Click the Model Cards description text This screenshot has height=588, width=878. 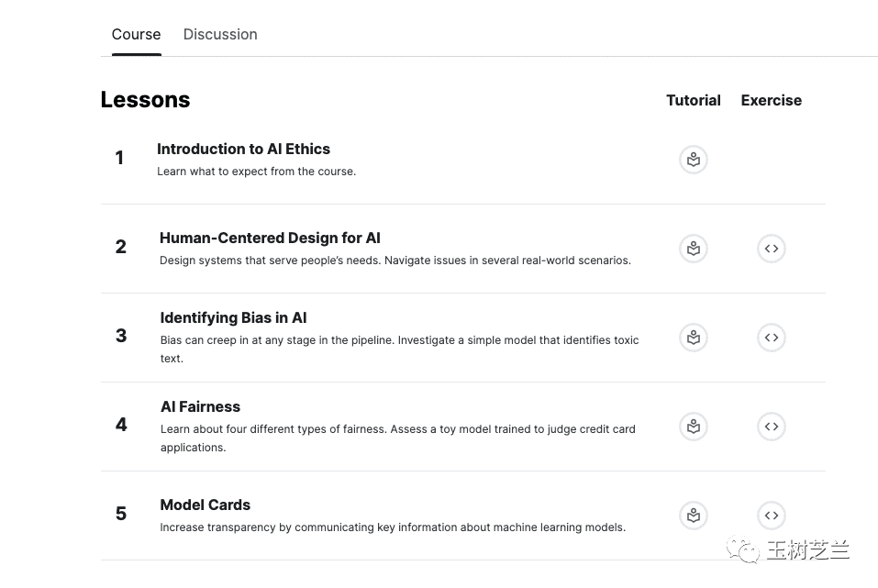click(393, 527)
